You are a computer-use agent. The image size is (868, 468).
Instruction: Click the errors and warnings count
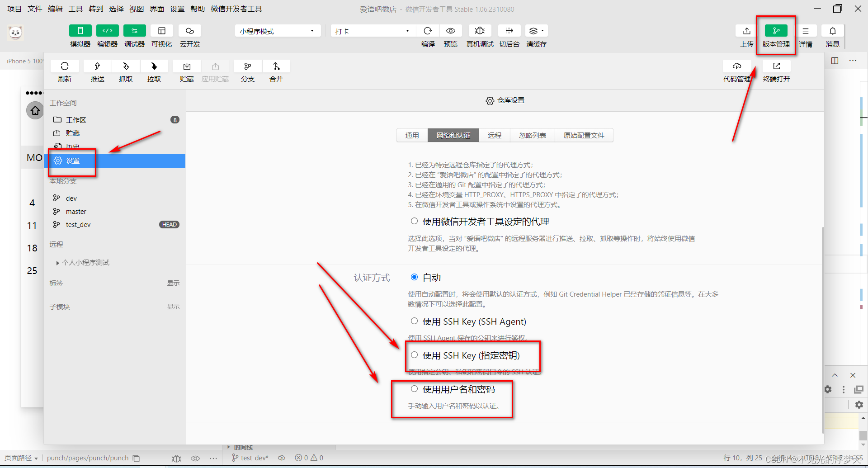click(309, 458)
